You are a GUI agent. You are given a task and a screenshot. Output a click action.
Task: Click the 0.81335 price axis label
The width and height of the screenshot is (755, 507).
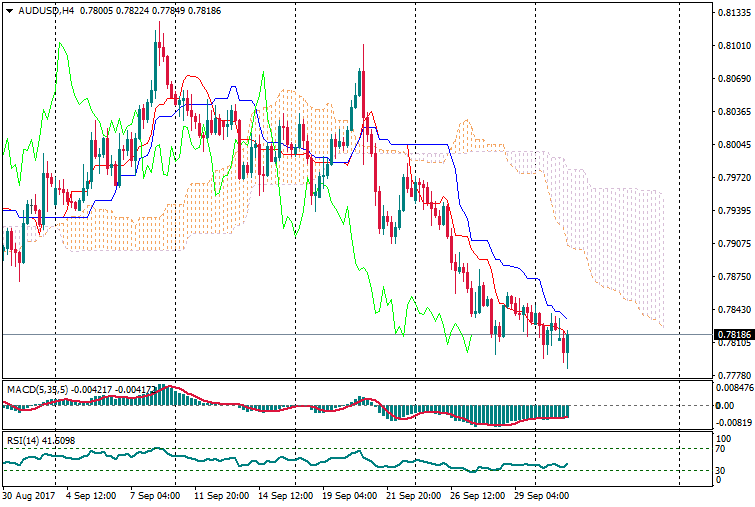pyautogui.click(x=733, y=13)
